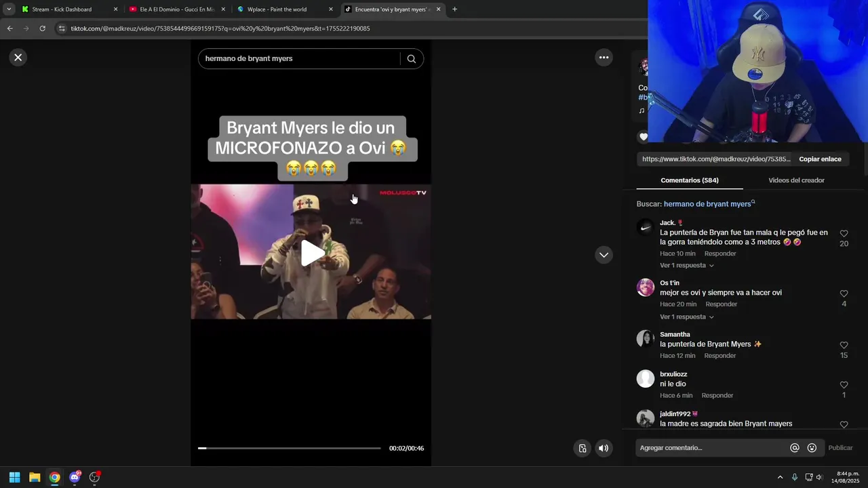Like brxuliozz's comment heart icon

(844, 385)
